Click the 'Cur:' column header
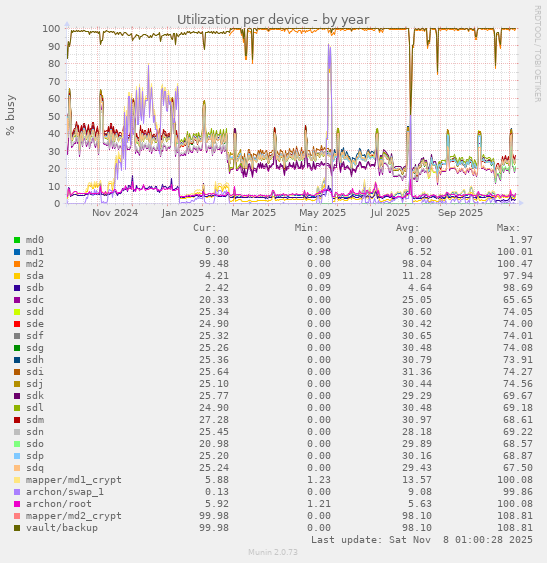547x563 pixels. [x=205, y=228]
